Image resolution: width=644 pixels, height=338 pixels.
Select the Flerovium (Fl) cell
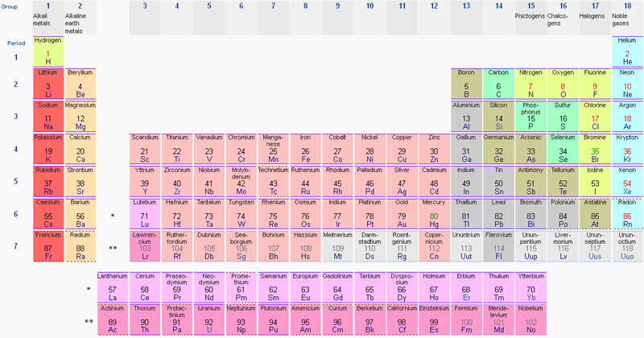[498, 246]
